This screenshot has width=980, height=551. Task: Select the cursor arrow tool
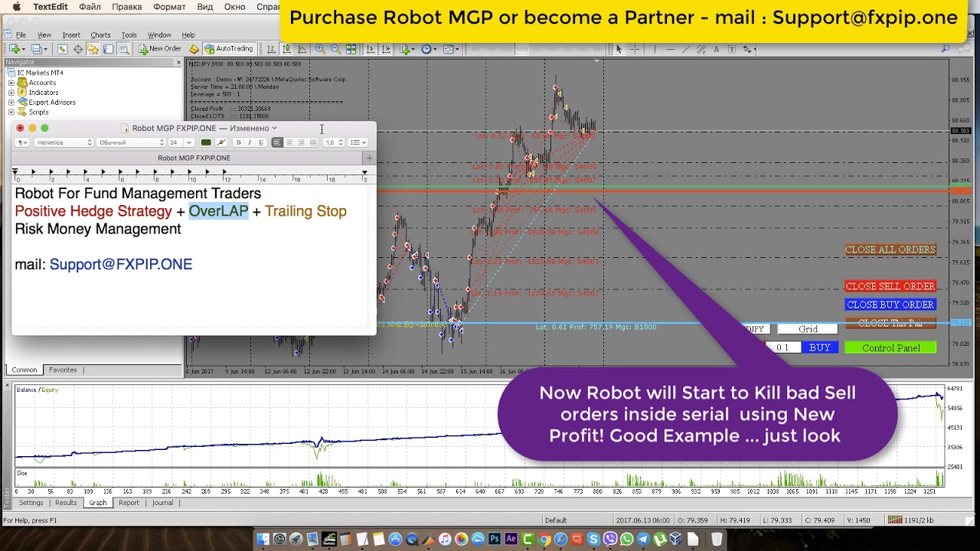(619, 49)
